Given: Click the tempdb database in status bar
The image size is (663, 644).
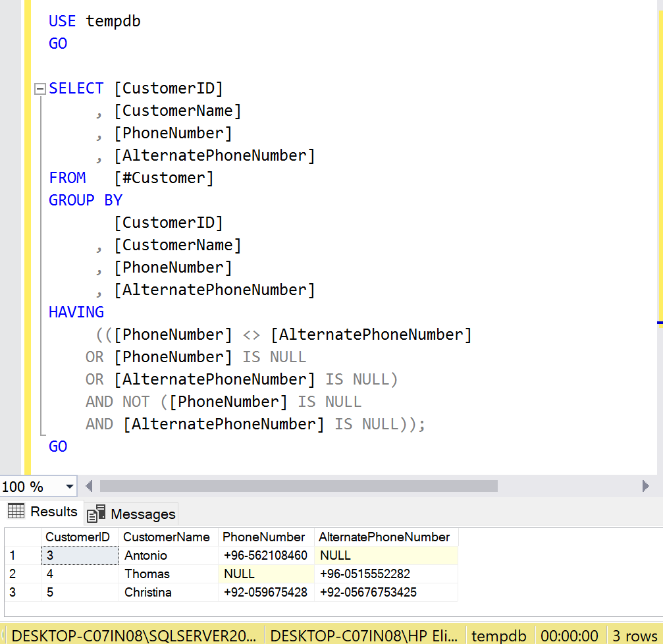Looking at the screenshot, I should pos(499,635).
